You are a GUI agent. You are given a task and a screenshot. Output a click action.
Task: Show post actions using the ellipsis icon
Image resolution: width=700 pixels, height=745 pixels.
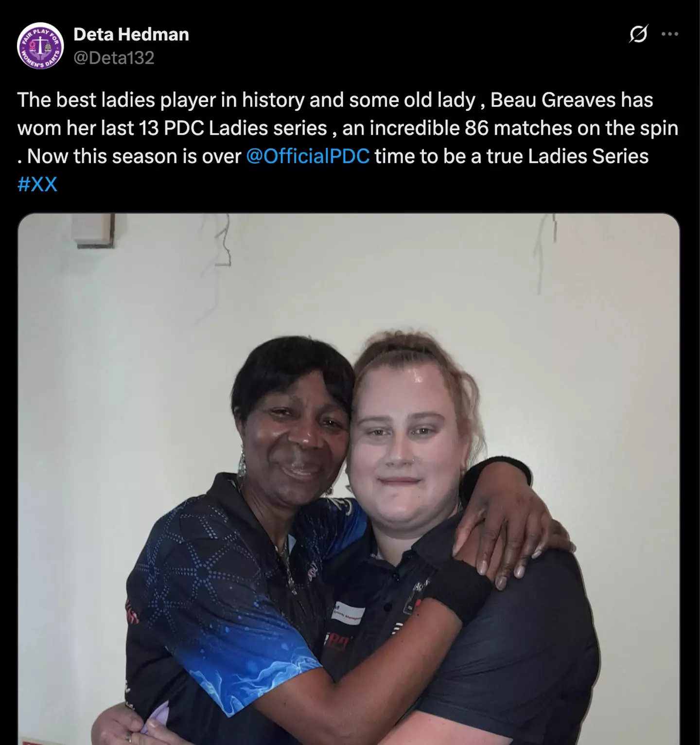[670, 34]
